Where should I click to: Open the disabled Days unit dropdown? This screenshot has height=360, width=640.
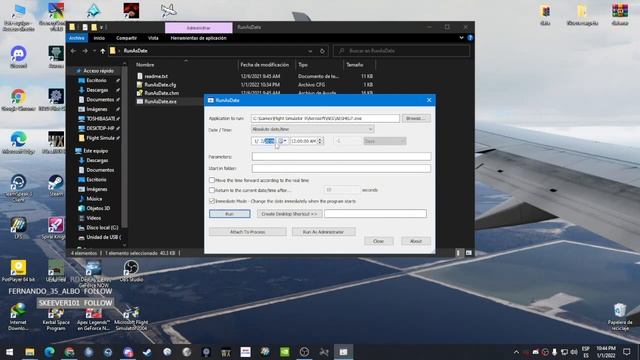pyautogui.click(x=384, y=141)
